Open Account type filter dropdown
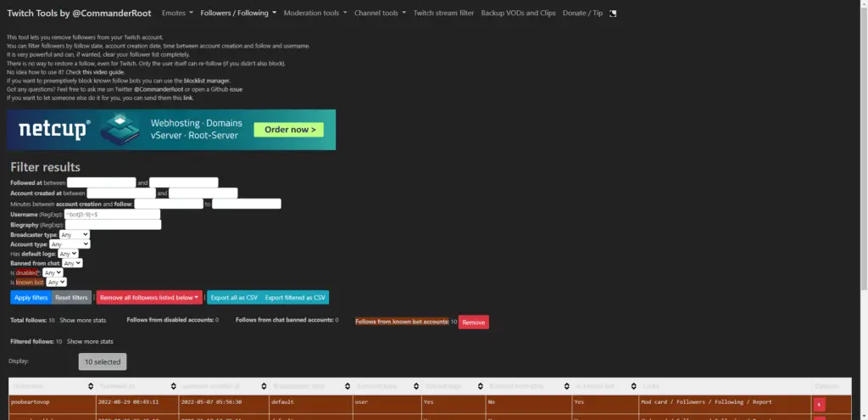Screen dimensions: 868x420 coord(70,244)
